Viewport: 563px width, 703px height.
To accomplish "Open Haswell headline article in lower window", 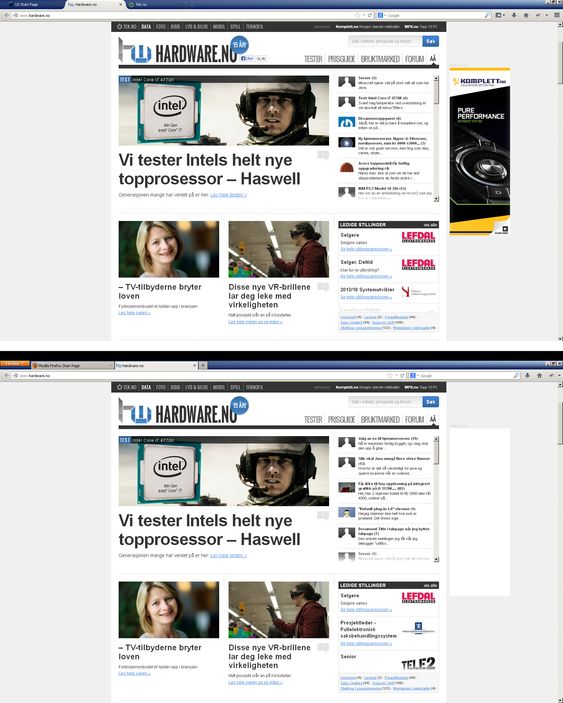I will (209, 530).
